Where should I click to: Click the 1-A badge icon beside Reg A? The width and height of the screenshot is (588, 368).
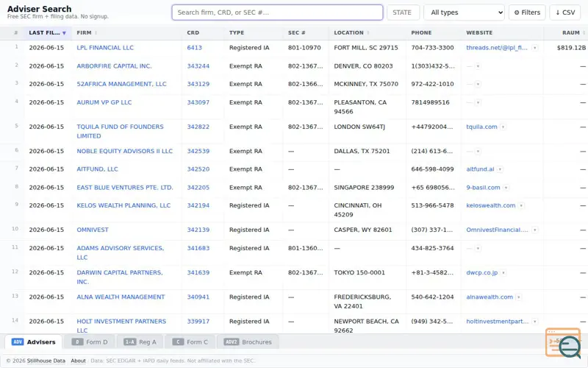(130, 342)
